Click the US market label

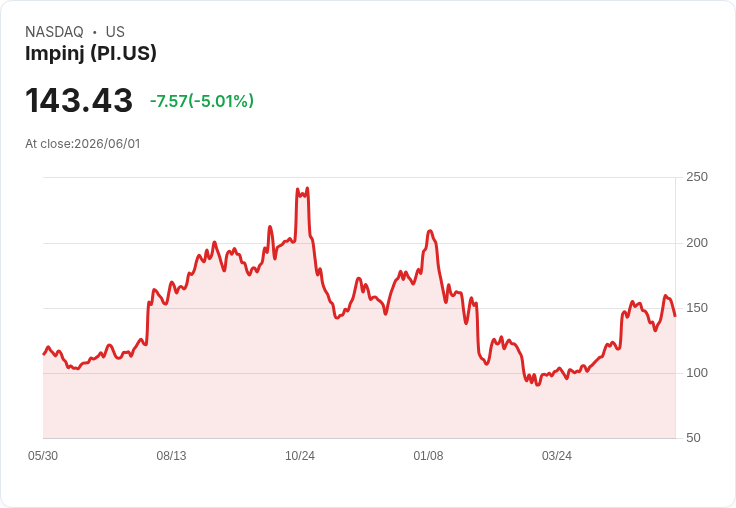tap(115, 32)
